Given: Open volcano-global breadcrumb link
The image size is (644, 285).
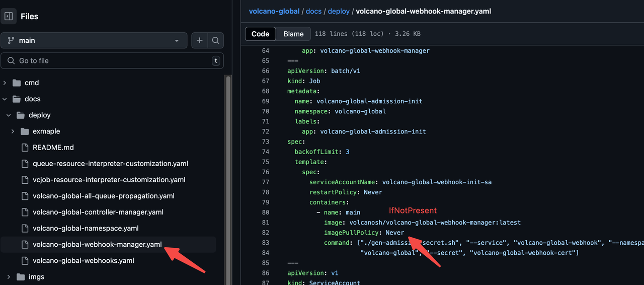Looking at the screenshot, I should click(x=274, y=11).
